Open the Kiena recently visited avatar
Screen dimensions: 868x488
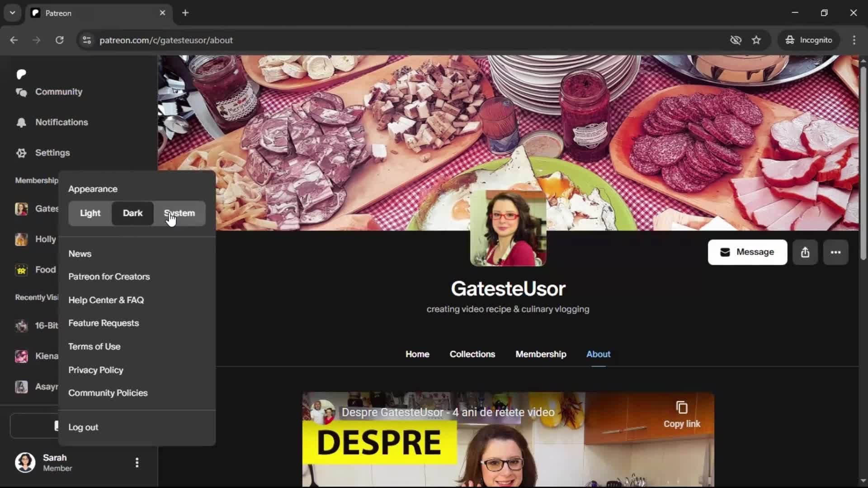pyautogui.click(x=21, y=356)
